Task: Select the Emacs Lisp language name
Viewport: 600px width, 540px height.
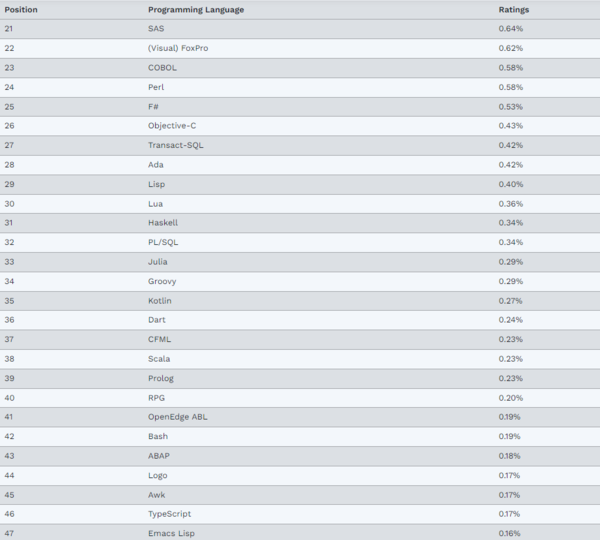Action: 172,533
